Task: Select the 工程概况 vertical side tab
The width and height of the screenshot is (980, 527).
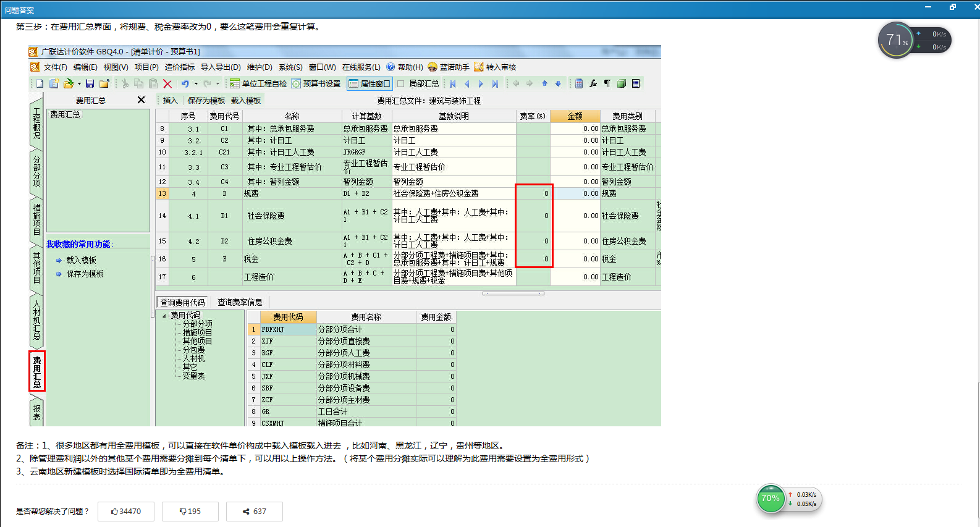Action: click(36, 123)
